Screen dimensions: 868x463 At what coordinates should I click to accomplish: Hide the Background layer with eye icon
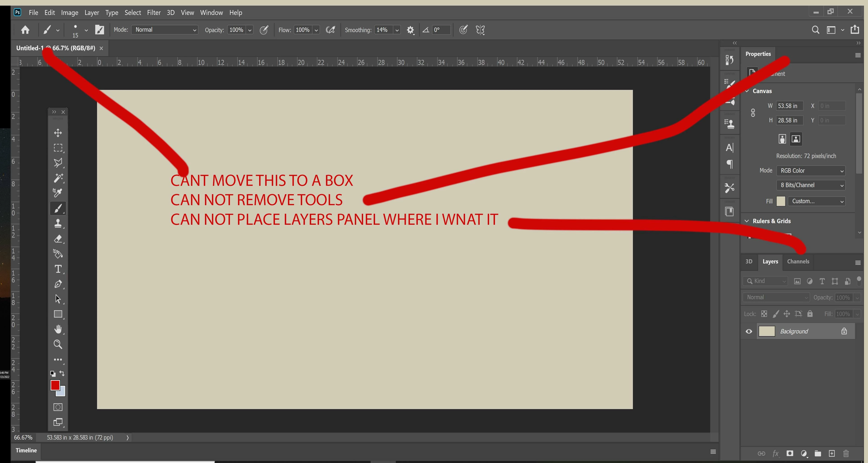(x=749, y=332)
